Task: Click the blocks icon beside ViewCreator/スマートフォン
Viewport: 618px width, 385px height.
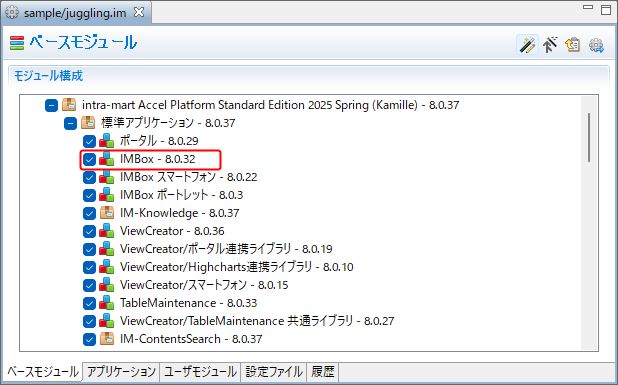Action: [x=107, y=285]
